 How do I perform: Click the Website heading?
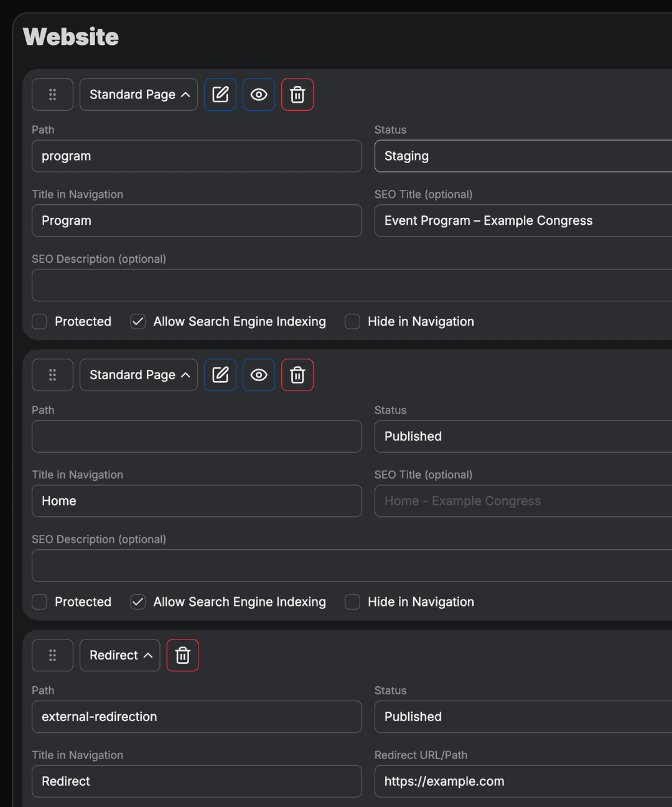71,37
